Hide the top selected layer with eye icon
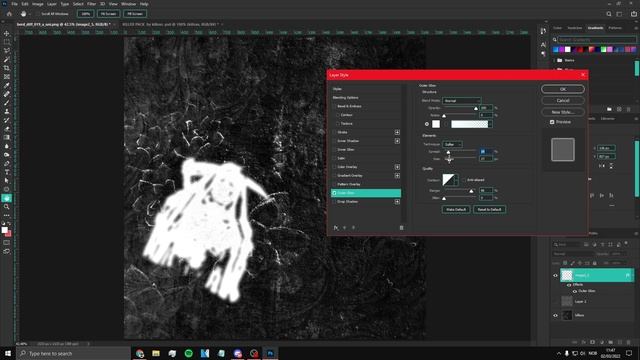The image size is (640, 360). tap(555, 276)
